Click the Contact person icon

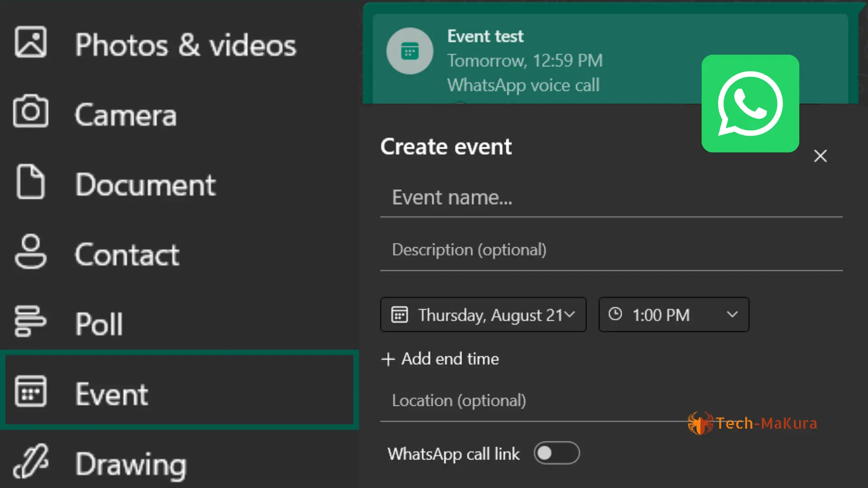tap(31, 252)
